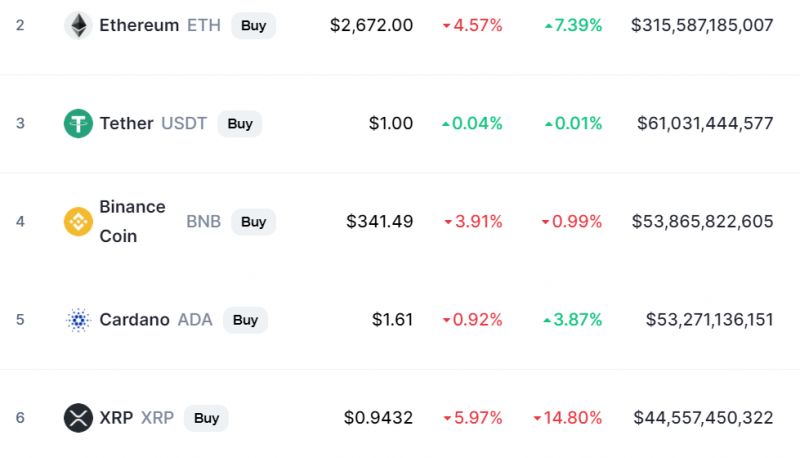The width and height of the screenshot is (800, 458).
Task: Click Ethereum's price of $2,672.00
Action: [371, 25]
